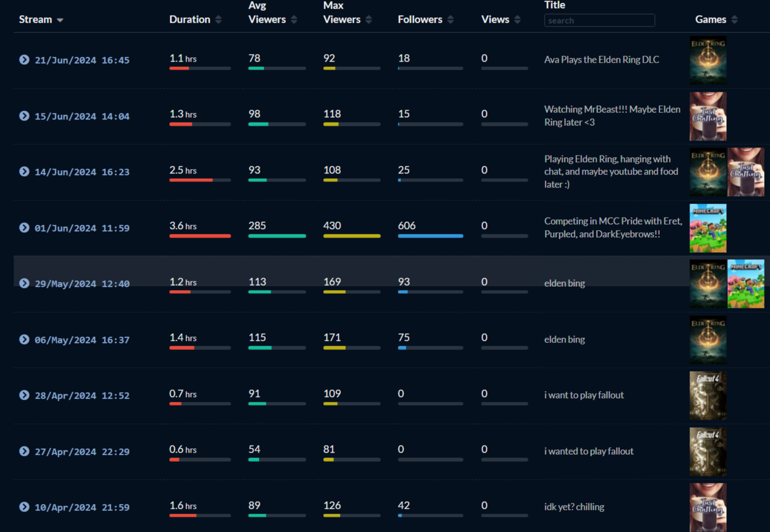Click max viewers value 171
The image size is (770, 532).
332,338
